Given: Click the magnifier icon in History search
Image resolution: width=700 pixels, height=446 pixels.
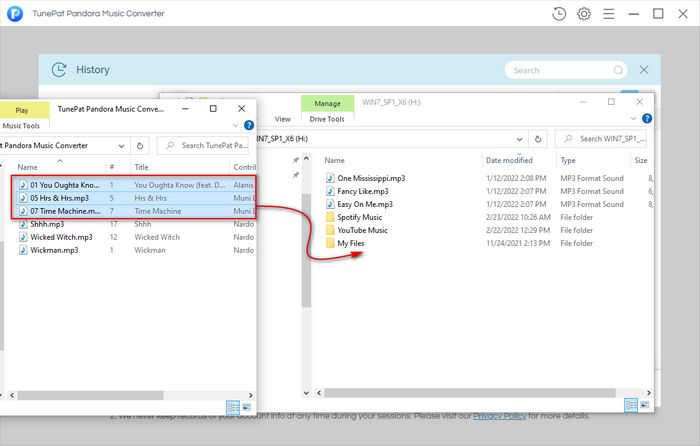Looking at the screenshot, I should click(618, 70).
